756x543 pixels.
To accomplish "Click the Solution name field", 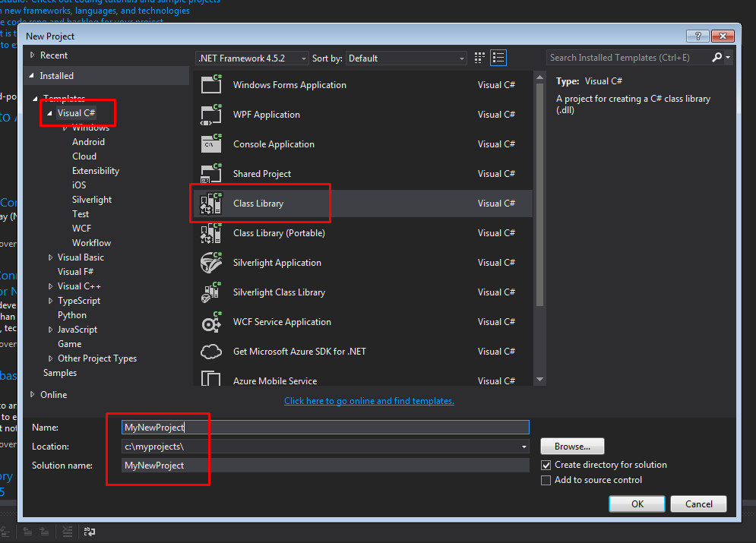I will [325, 466].
